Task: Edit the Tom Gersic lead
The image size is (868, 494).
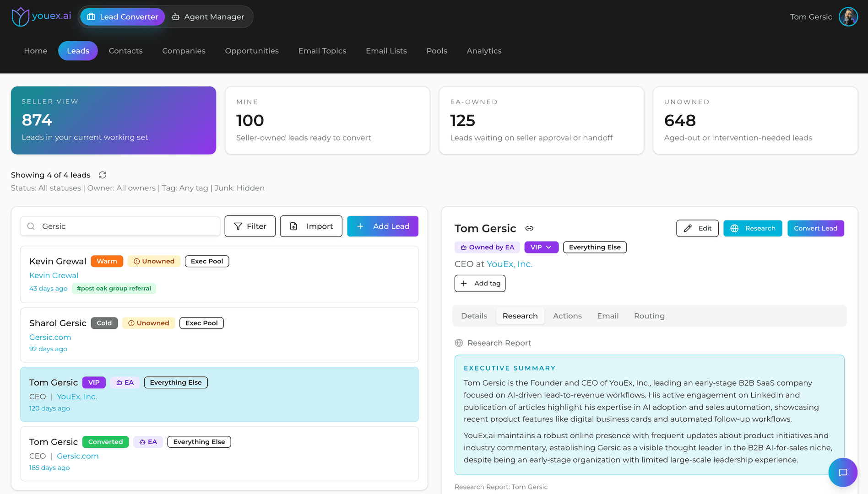Action: click(697, 228)
